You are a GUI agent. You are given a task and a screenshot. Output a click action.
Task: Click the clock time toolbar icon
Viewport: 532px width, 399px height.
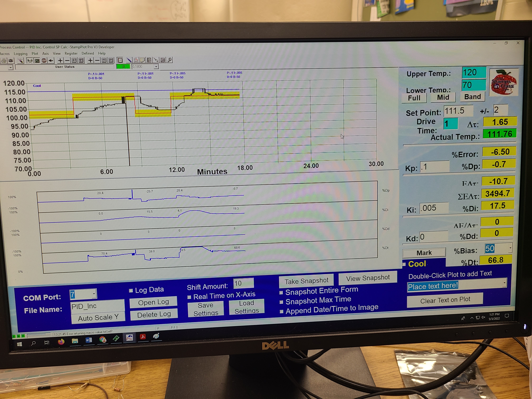coord(120,60)
